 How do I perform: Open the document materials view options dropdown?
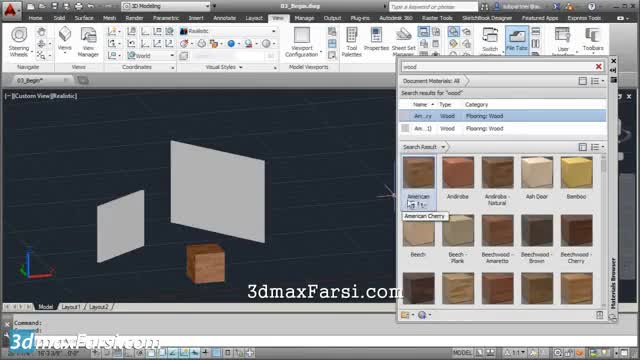pyautogui.click(x=598, y=81)
